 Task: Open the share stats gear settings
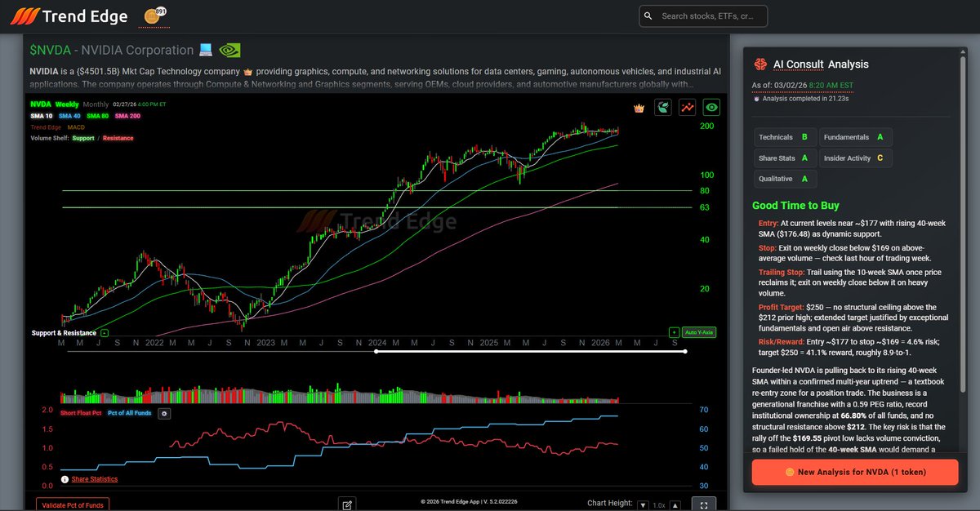[164, 414]
